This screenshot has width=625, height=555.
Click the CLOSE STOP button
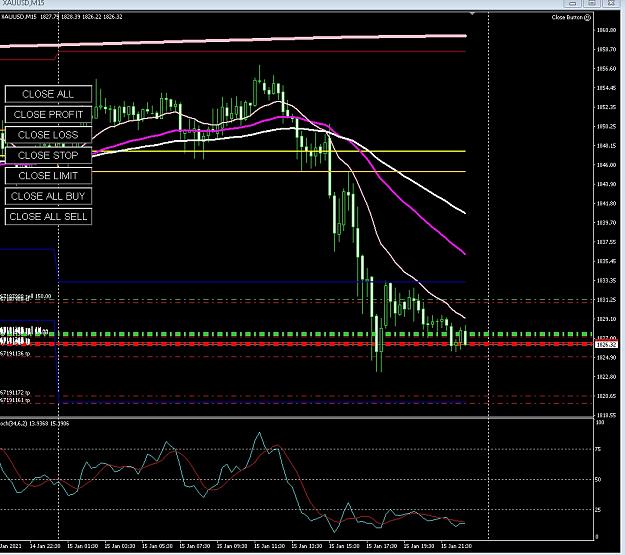click(x=48, y=155)
